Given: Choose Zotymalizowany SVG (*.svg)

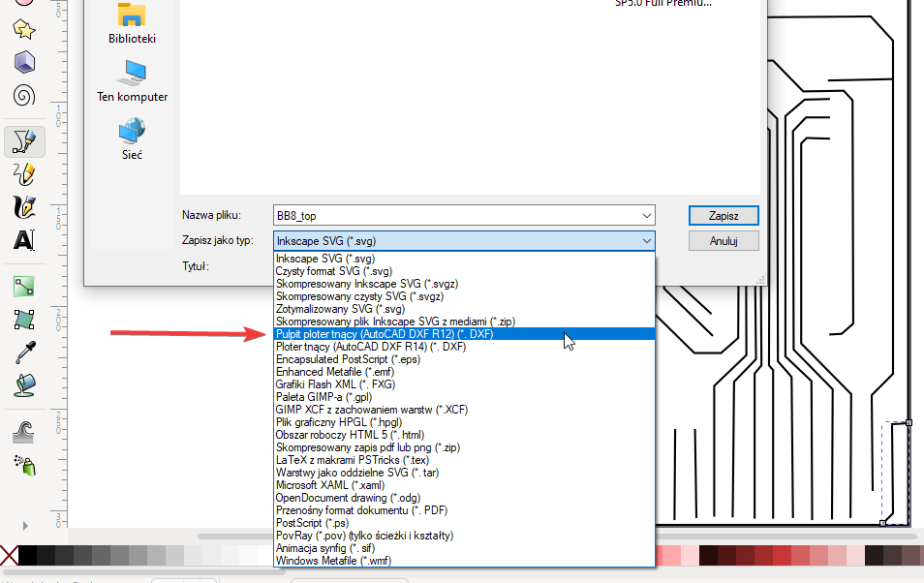Looking at the screenshot, I should click(464, 309).
